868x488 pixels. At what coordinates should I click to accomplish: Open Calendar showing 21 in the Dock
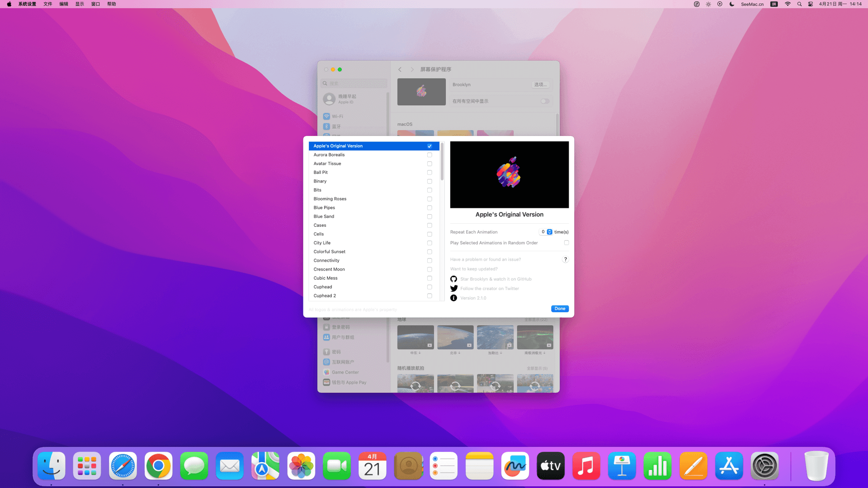[373, 466]
